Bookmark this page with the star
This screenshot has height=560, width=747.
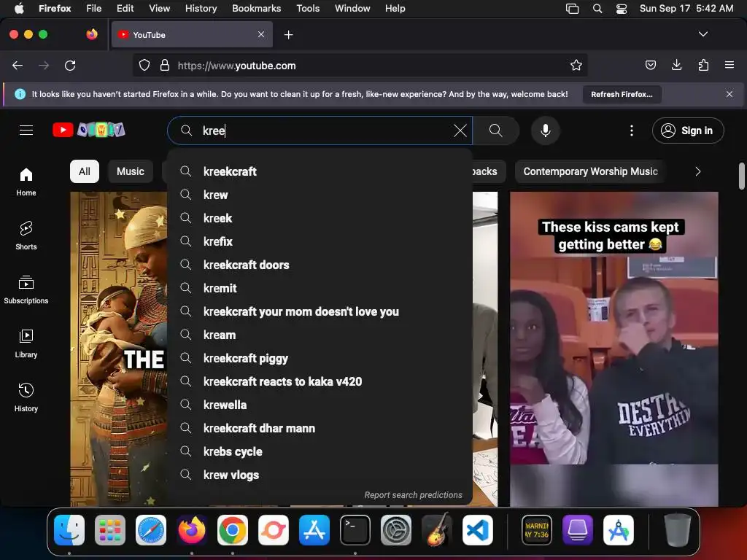pyautogui.click(x=576, y=65)
